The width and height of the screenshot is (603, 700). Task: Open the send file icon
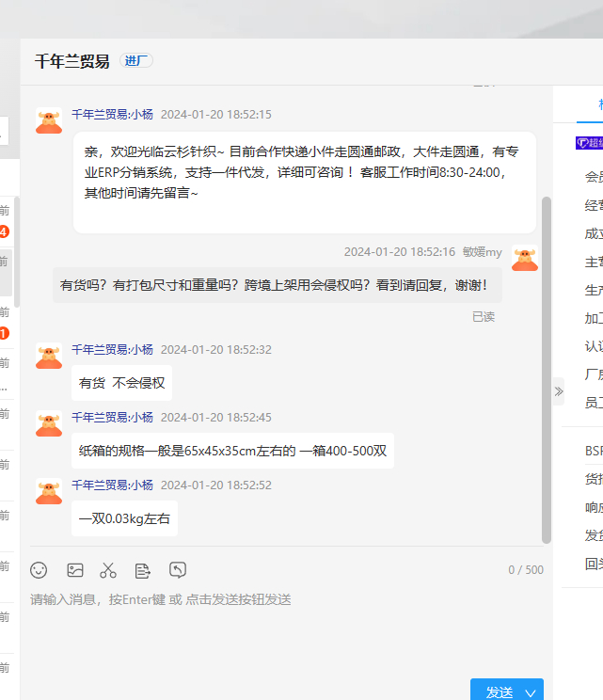tap(143, 570)
